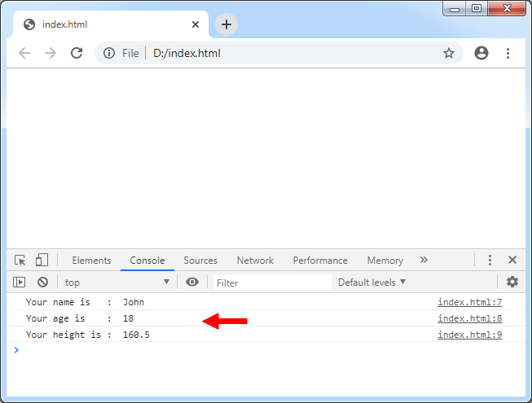532x403 pixels.
Task: Show the console sidebar panel
Action: coord(20,283)
